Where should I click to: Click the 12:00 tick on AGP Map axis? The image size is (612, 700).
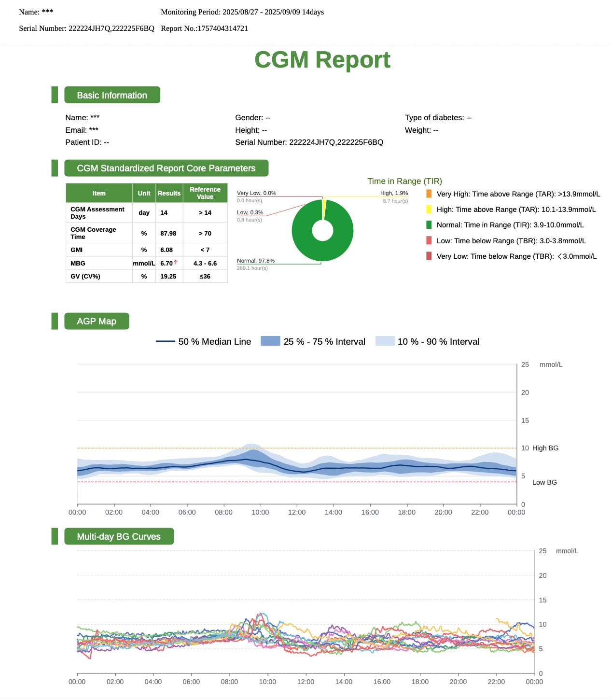tap(297, 512)
